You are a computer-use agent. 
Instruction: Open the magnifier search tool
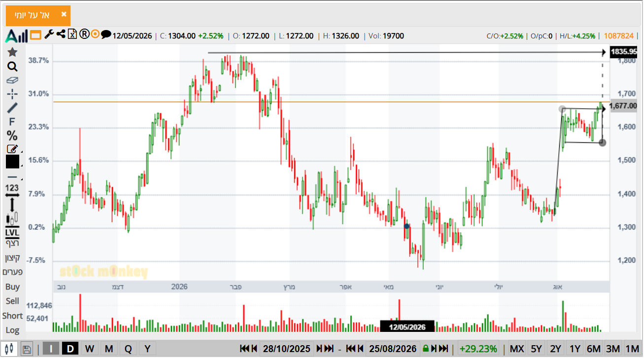[12, 66]
